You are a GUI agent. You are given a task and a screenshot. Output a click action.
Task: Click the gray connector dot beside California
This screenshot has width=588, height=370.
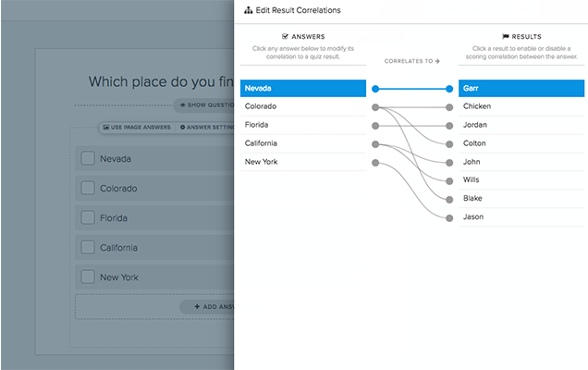375,144
